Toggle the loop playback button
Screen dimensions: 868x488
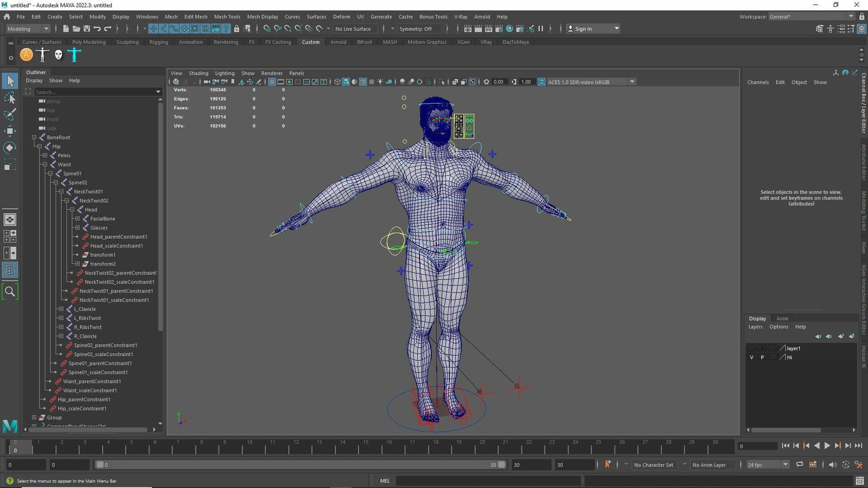pyautogui.click(x=800, y=465)
